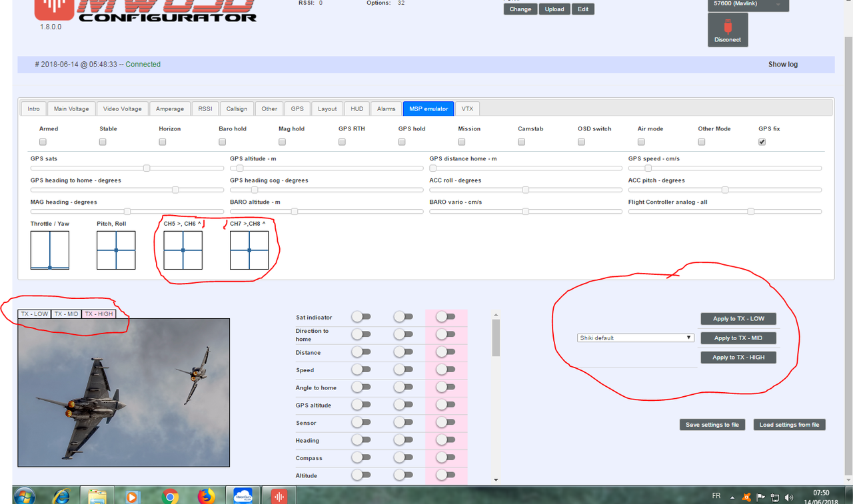Open the network tray icon

pyautogui.click(x=774, y=497)
